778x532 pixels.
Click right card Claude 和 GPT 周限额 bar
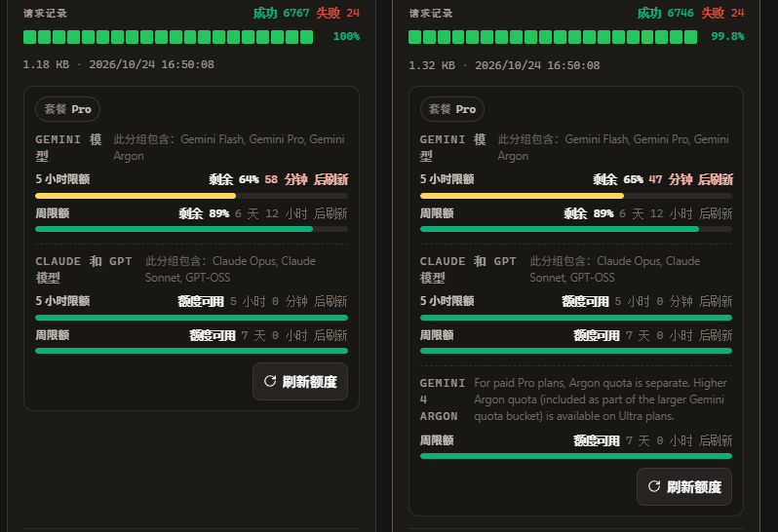click(x=576, y=351)
